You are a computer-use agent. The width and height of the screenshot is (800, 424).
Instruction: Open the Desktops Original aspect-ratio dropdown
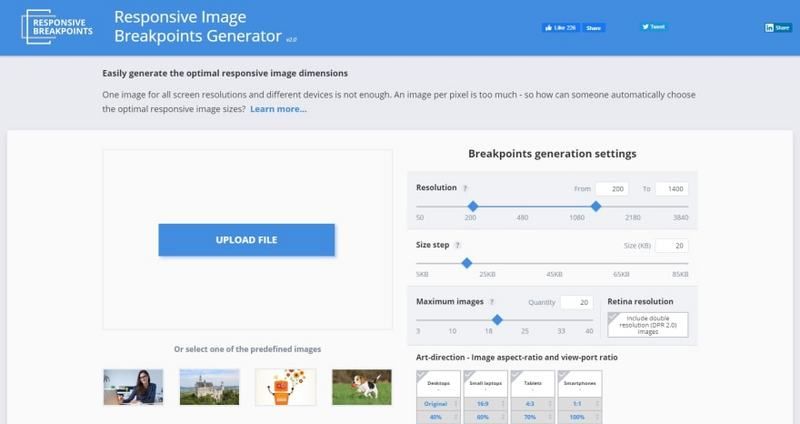click(x=438, y=406)
